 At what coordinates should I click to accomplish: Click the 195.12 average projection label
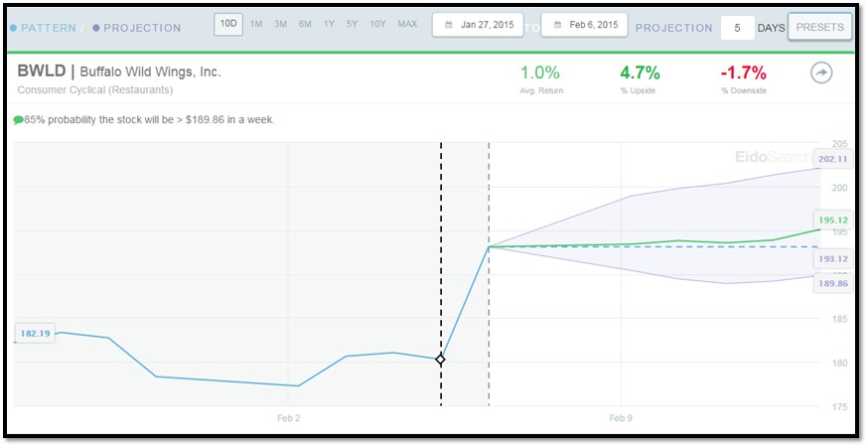point(833,220)
